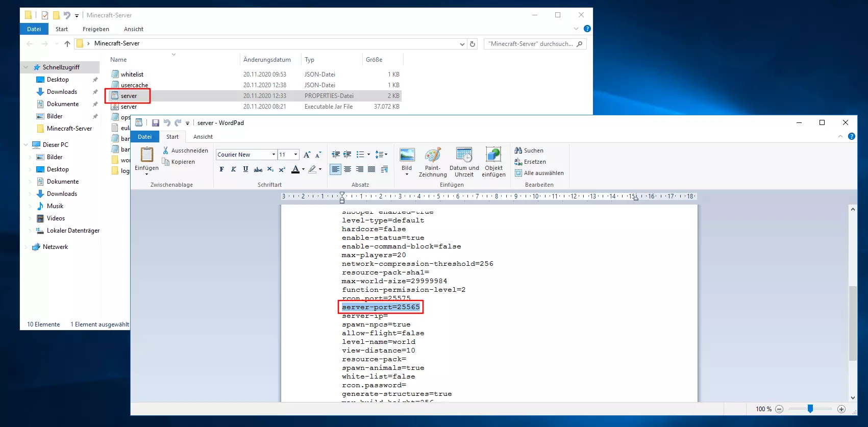Toggle subscript formatting

click(x=270, y=169)
